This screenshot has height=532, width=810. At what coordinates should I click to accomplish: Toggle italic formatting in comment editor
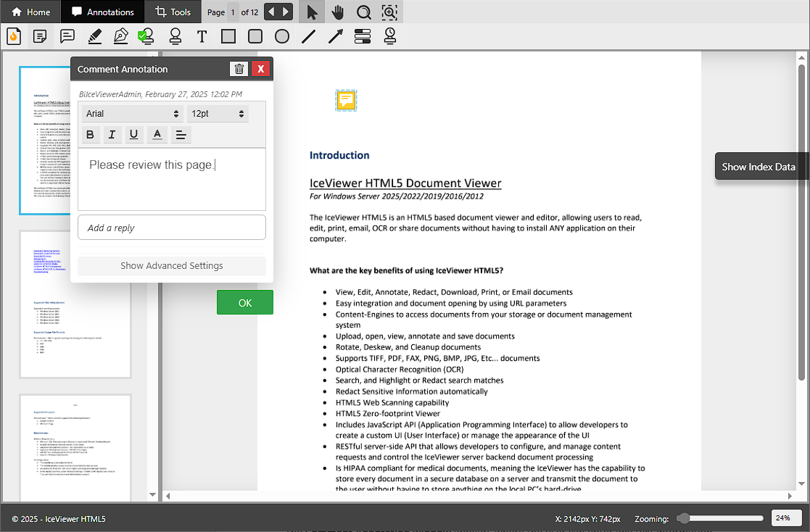pos(112,134)
